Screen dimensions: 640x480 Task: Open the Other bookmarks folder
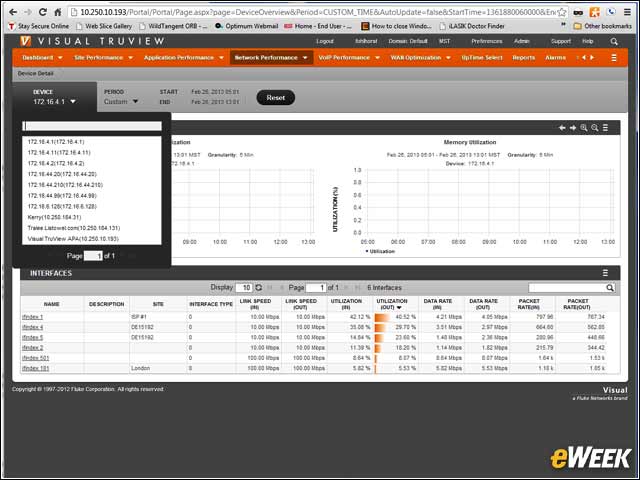click(x=602, y=26)
